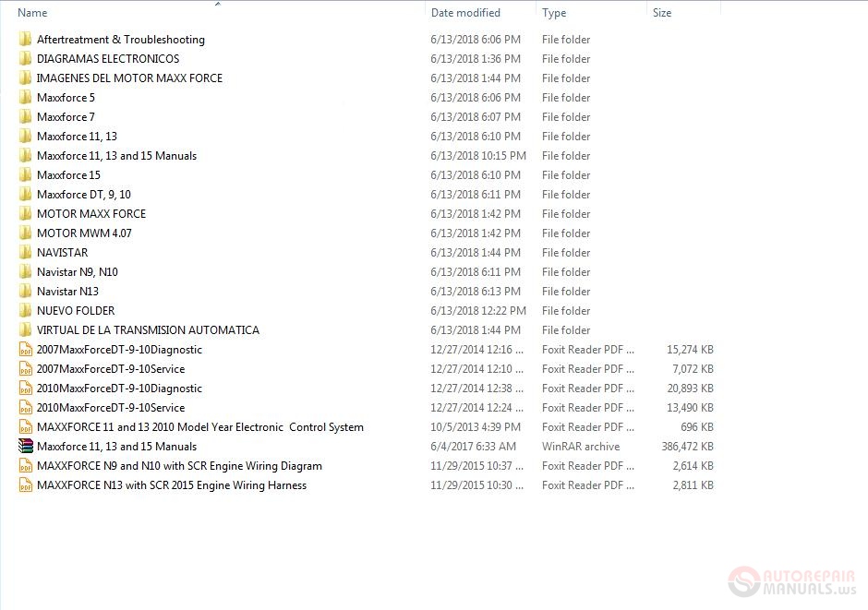Click the '10/5/2013 4:39 PM' date cell

click(476, 427)
